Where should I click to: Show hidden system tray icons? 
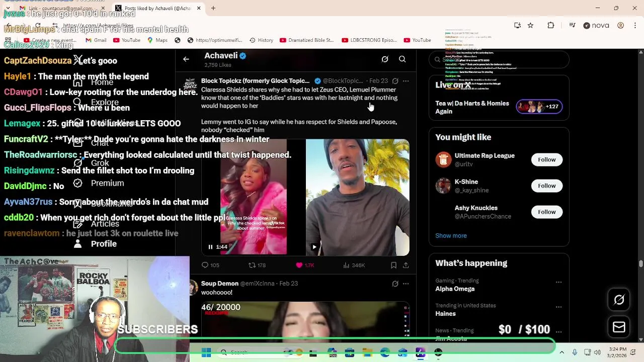point(561,352)
